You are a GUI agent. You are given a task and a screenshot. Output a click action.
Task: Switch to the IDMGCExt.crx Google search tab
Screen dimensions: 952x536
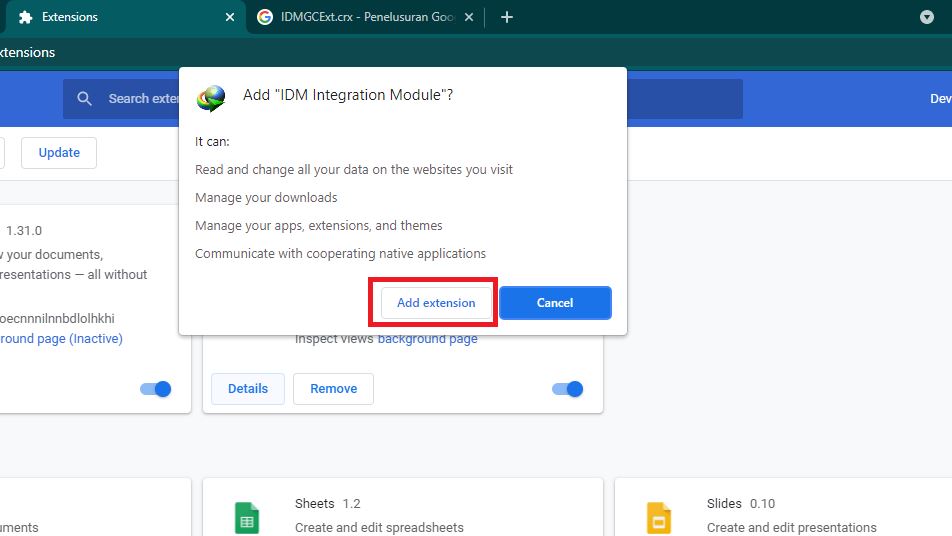367,17
